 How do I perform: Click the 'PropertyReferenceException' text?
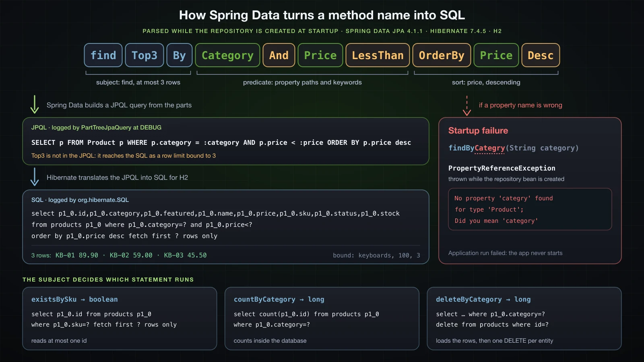[502, 168]
